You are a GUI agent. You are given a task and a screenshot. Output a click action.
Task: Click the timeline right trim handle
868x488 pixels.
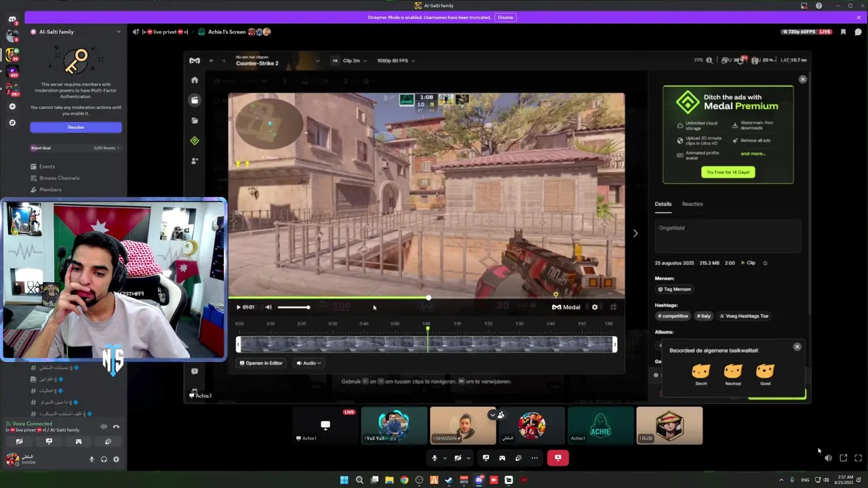tap(615, 344)
